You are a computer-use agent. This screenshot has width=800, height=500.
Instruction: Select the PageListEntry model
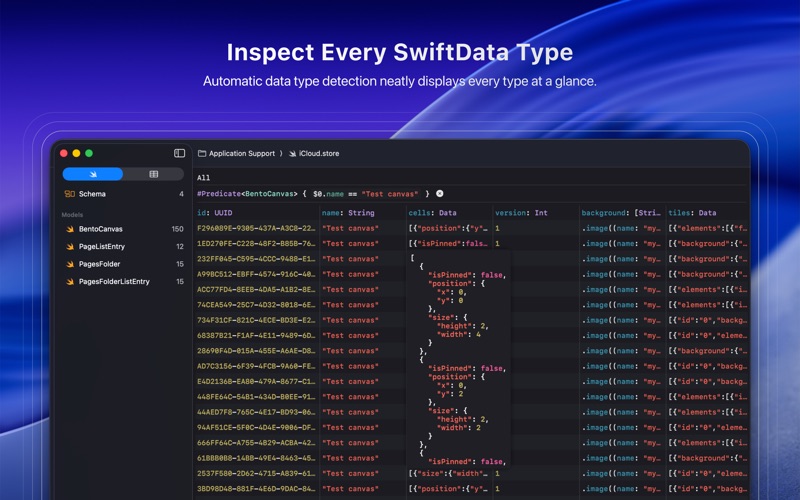tap(123, 246)
